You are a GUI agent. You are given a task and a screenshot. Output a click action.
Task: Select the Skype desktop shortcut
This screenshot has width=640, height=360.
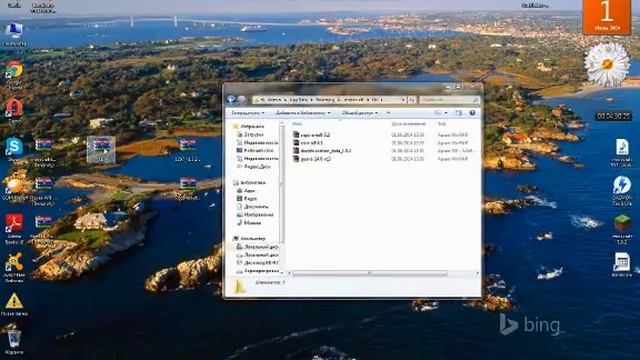coord(14,150)
